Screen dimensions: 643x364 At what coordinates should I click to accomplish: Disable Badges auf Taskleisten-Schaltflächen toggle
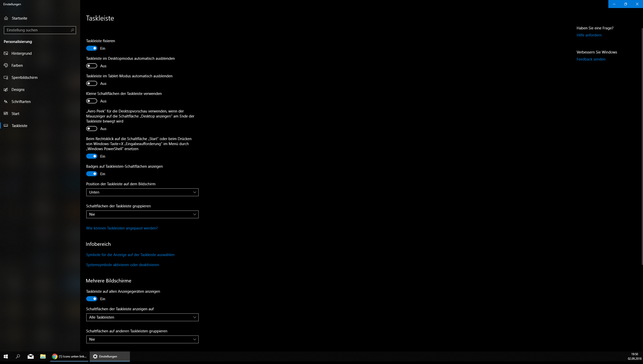click(x=92, y=174)
